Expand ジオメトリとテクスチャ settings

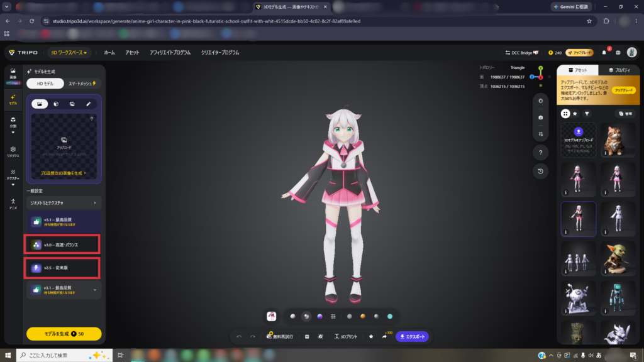[64, 203]
